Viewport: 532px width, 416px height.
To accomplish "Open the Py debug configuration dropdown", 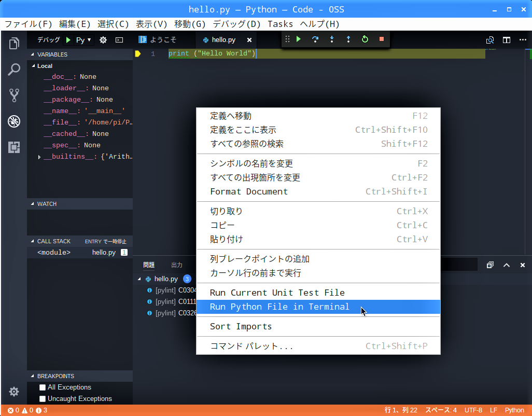I will click(x=84, y=40).
